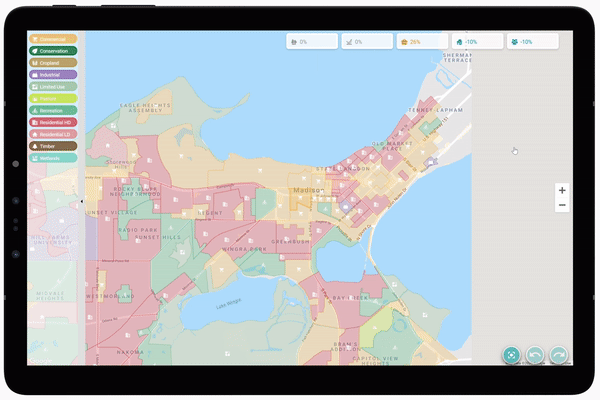Zoom out the map with minus
Screen dimensions: 600x400
[562, 205]
